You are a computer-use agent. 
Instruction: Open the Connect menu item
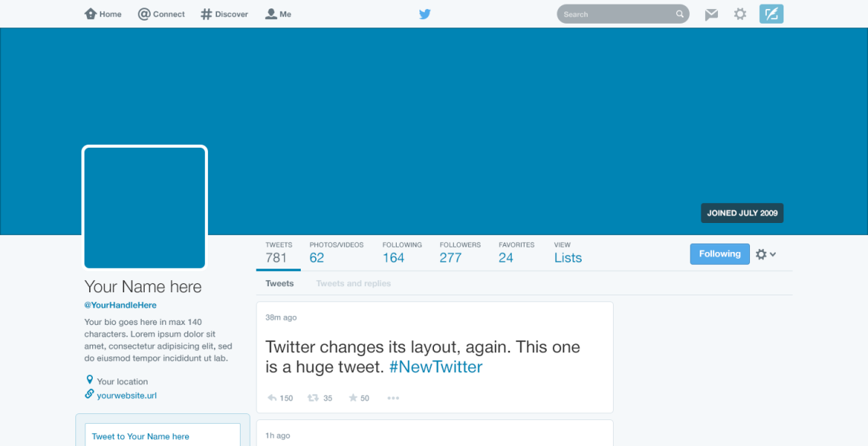tap(161, 14)
